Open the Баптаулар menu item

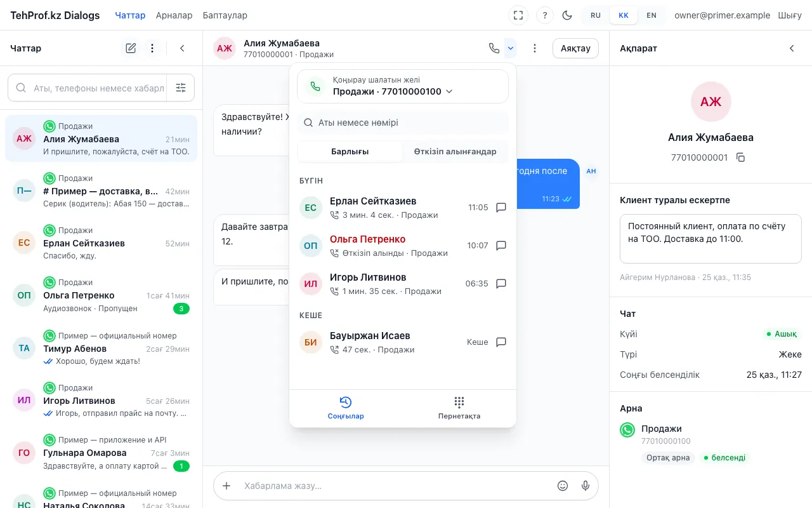click(x=225, y=15)
